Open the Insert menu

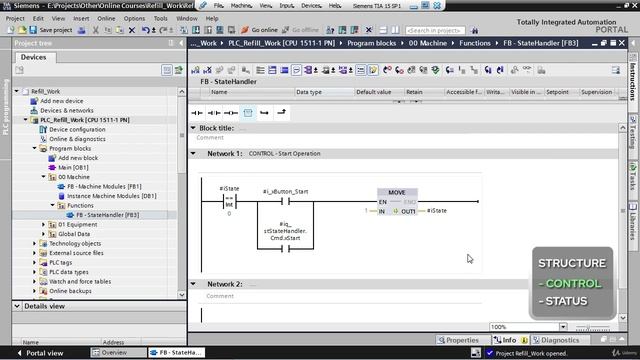[81, 18]
